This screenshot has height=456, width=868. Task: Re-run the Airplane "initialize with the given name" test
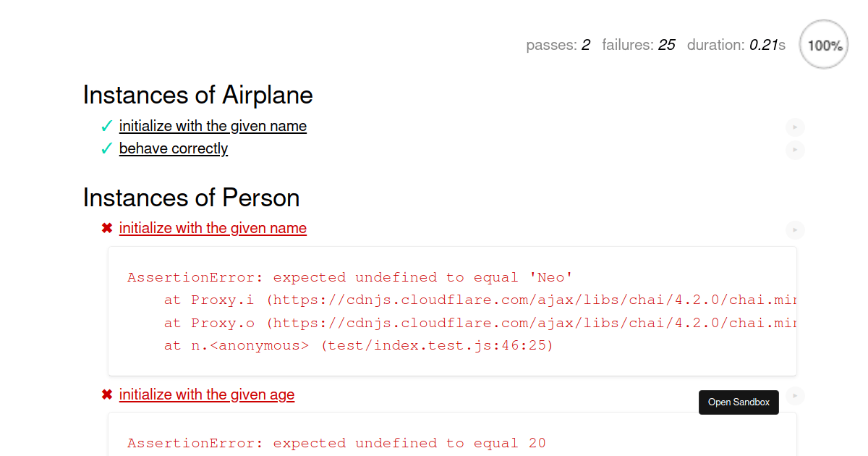coord(795,127)
